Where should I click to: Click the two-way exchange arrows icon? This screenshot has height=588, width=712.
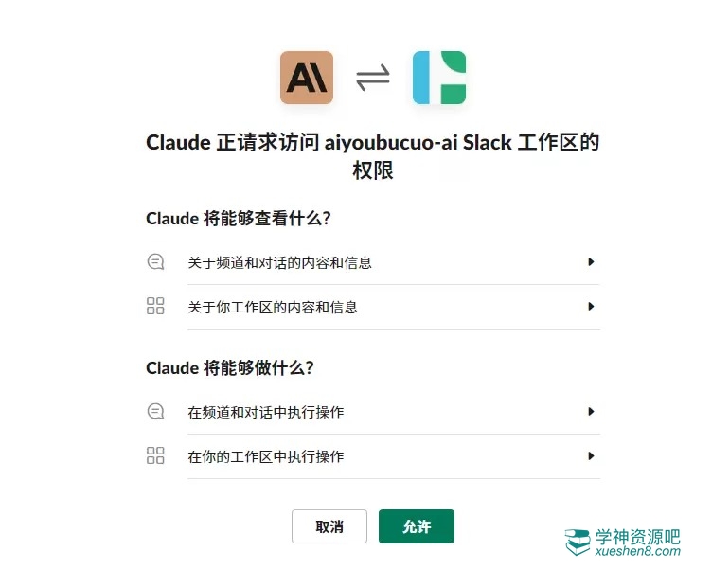click(x=373, y=78)
